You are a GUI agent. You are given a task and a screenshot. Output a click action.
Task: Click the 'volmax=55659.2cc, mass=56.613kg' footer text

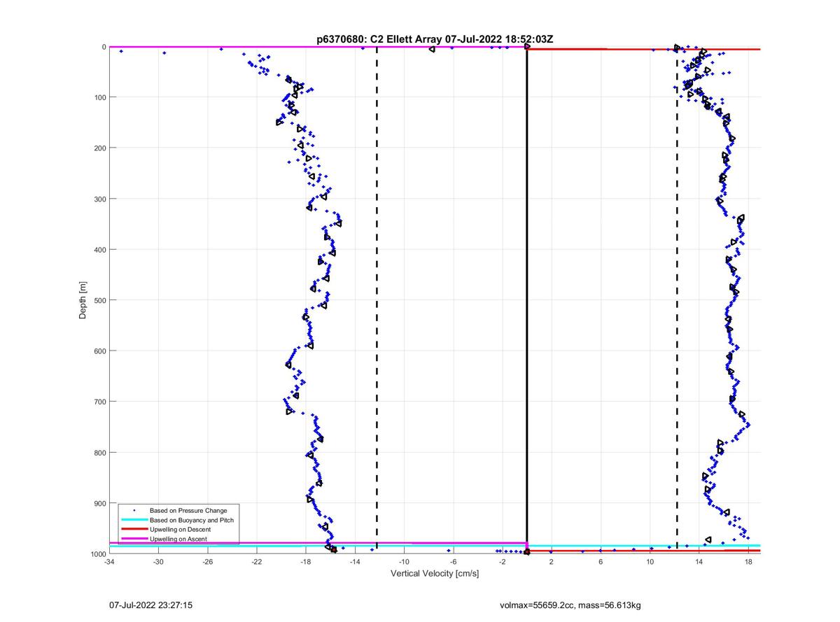pos(570,605)
